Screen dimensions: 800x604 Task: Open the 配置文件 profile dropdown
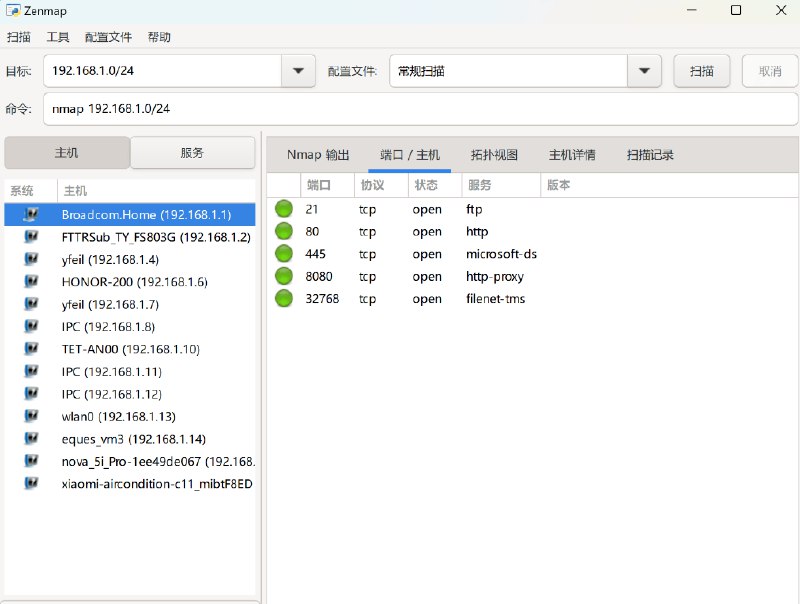(645, 71)
